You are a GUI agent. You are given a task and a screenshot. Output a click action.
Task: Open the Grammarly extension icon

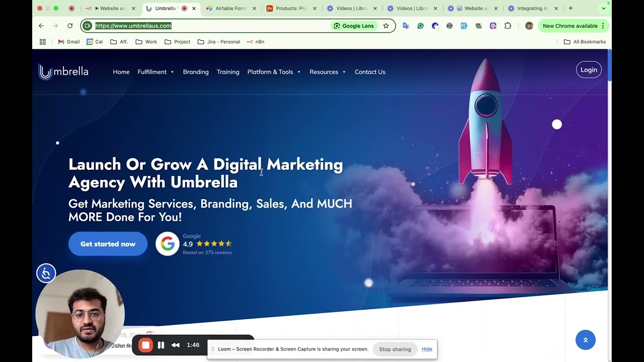coord(421,26)
